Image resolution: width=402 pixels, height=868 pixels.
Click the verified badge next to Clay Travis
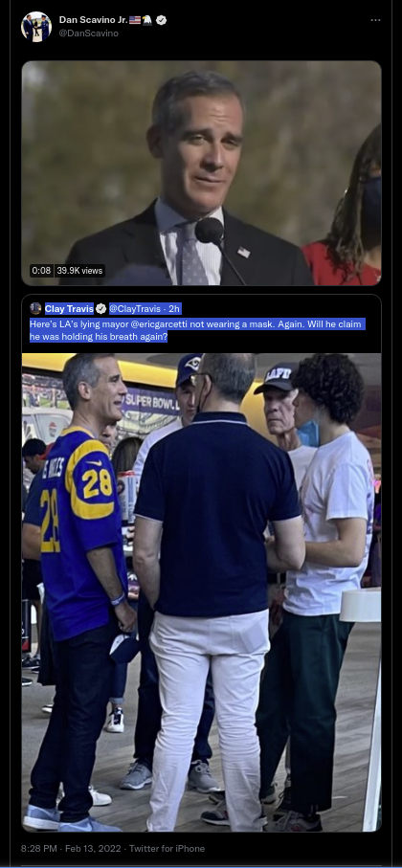click(x=100, y=308)
